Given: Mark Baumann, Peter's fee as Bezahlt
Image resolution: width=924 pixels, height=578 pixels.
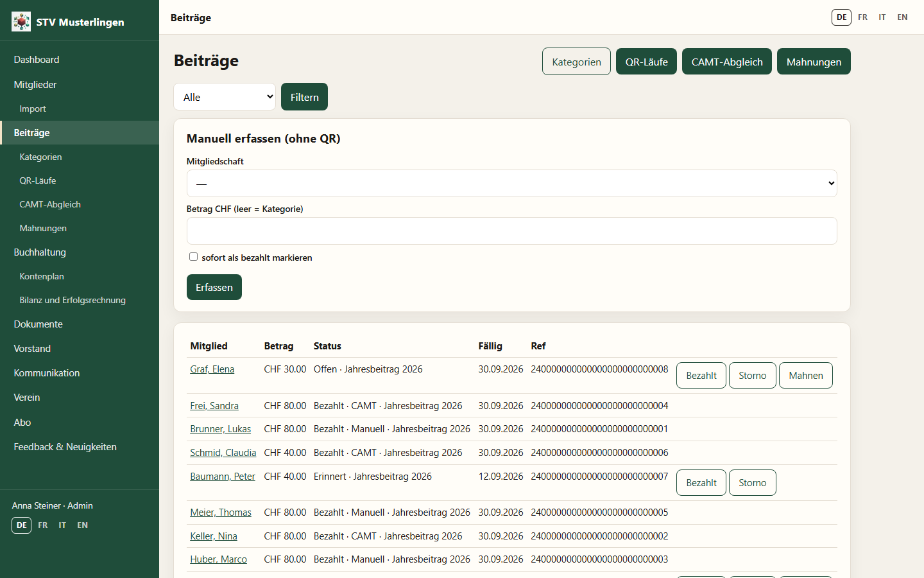Looking at the screenshot, I should point(701,483).
